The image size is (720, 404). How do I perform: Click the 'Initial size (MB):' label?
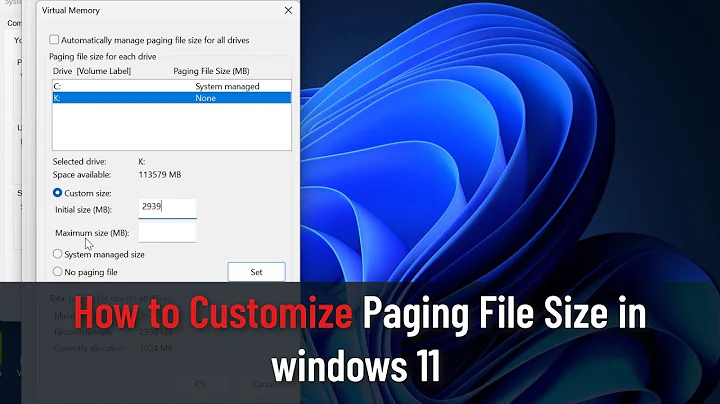coord(84,210)
